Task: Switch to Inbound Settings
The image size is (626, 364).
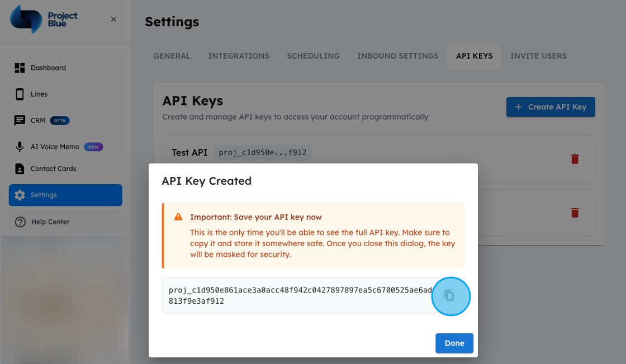Action: tap(397, 56)
